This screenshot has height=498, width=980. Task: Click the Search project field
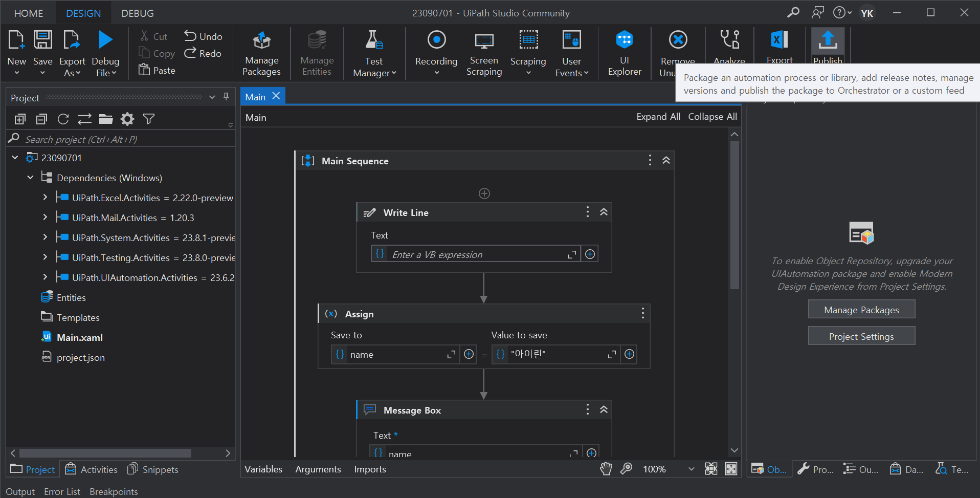pos(121,139)
